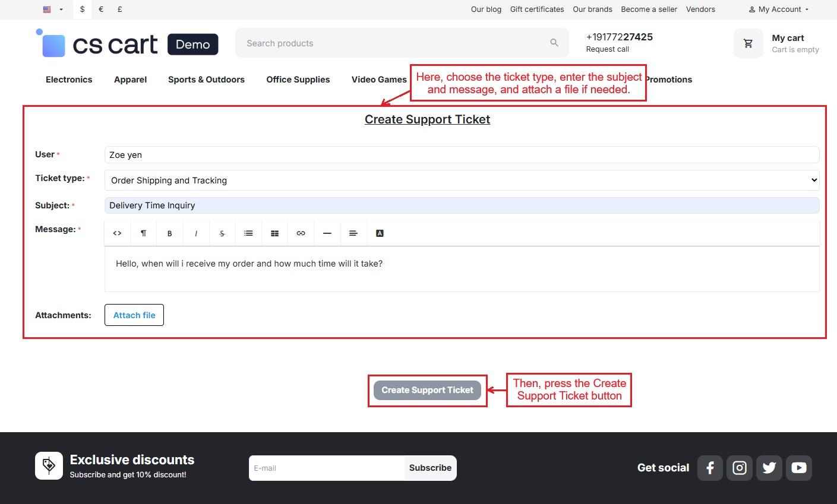This screenshot has height=504, width=837.
Task: Open the YouTube social channel
Action: pyautogui.click(x=799, y=468)
